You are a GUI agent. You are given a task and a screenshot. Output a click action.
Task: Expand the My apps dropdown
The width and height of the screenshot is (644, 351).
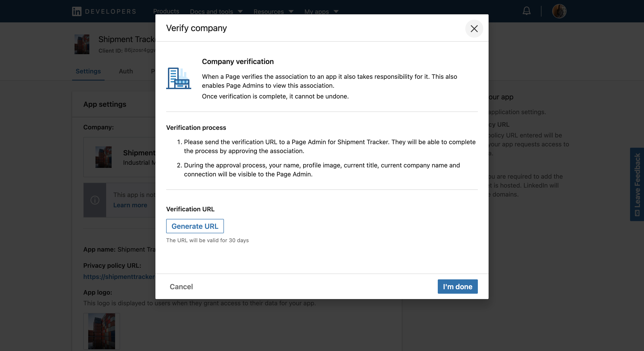click(321, 11)
